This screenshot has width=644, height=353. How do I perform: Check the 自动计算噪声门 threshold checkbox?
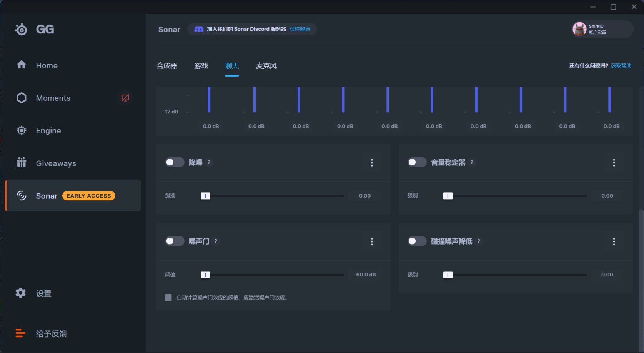click(168, 298)
